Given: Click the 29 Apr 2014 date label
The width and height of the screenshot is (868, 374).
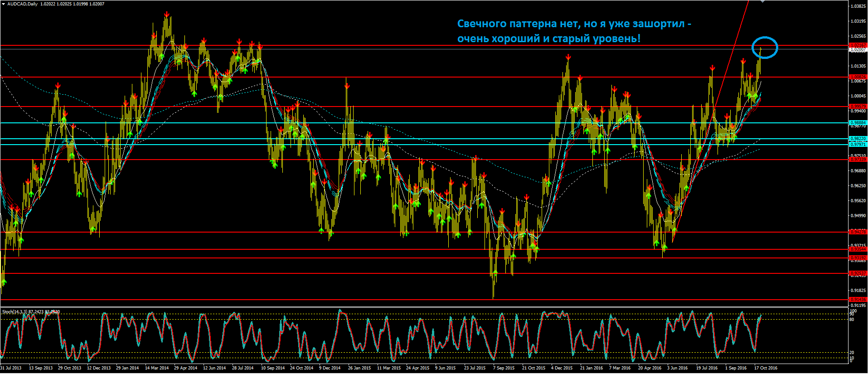Looking at the screenshot, I should [x=185, y=368].
